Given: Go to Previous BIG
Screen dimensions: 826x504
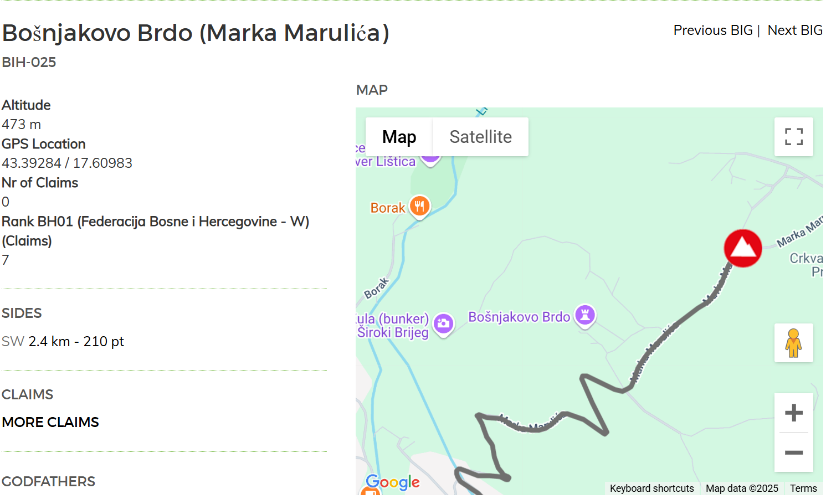Looking at the screenshot, I should [x=713, y=30].
